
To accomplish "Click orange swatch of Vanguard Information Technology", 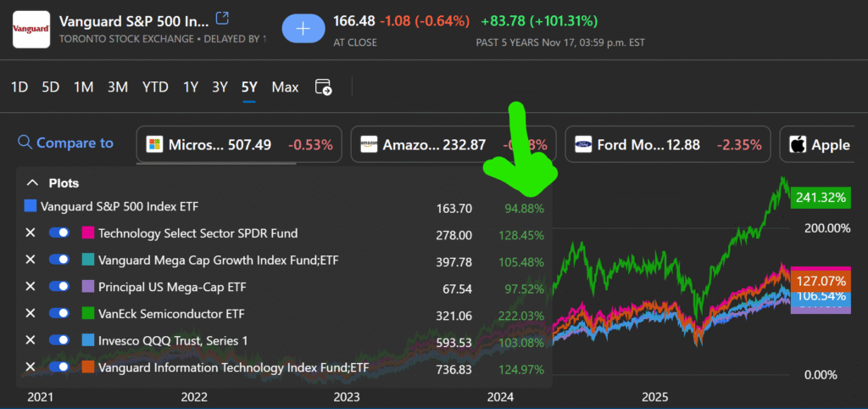I will click(87, 367).
